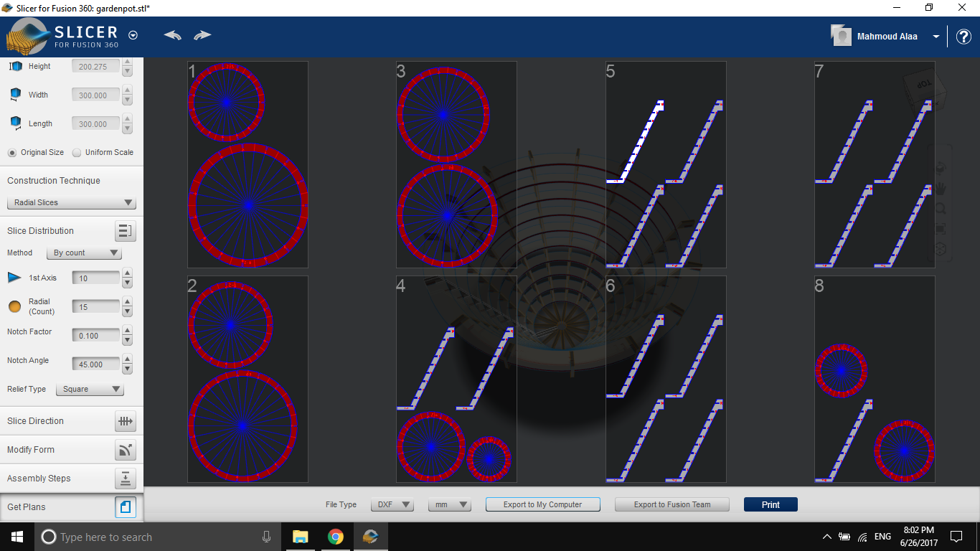Select the Original Size radio button
The width and height of the screenshot is (980, 551).
click(12, 153)
